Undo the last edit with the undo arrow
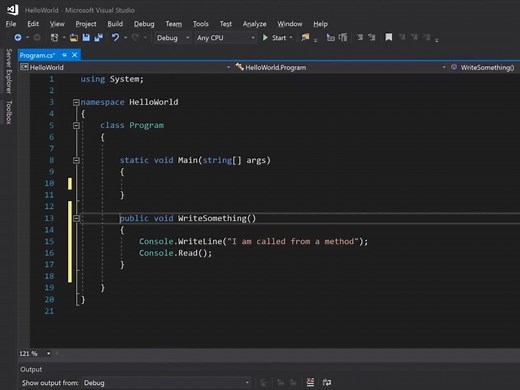The width and height of the screenshot is (520, 390). tap(115, 37)
